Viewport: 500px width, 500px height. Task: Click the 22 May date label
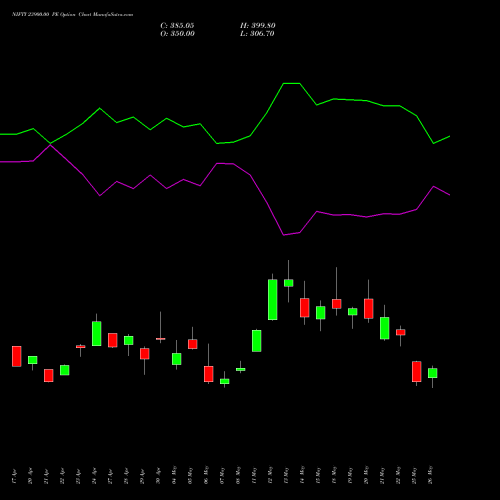pos(398,475)
